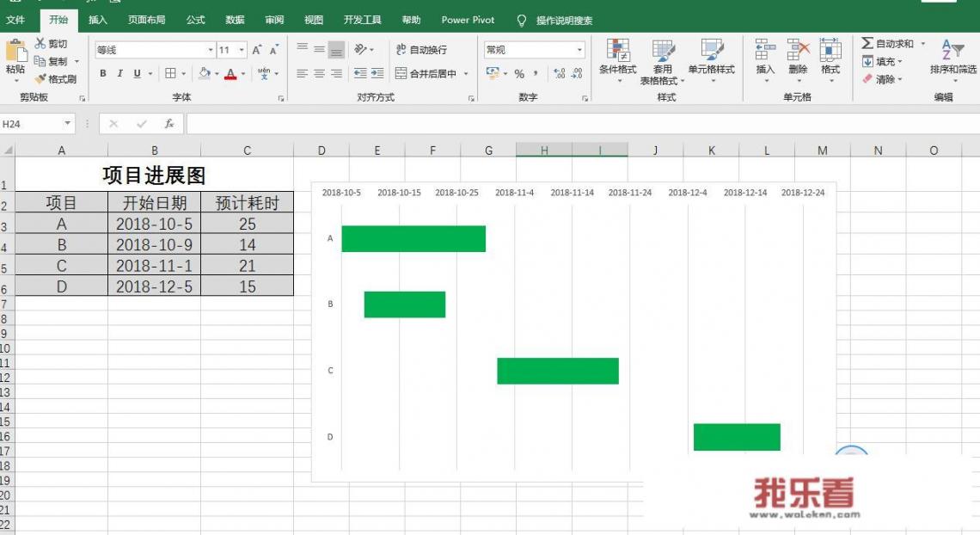Align cell text to top
Screen dimensions: 980x535
302,48
